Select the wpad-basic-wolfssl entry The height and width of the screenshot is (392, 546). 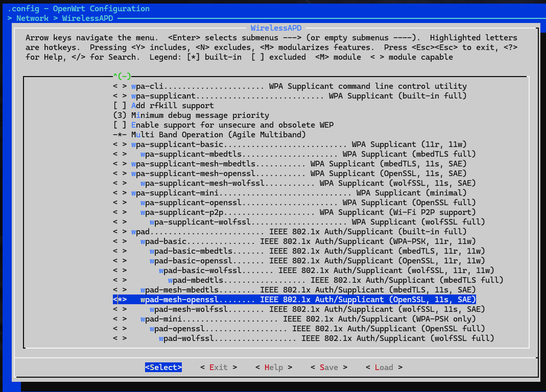[303, 271]
